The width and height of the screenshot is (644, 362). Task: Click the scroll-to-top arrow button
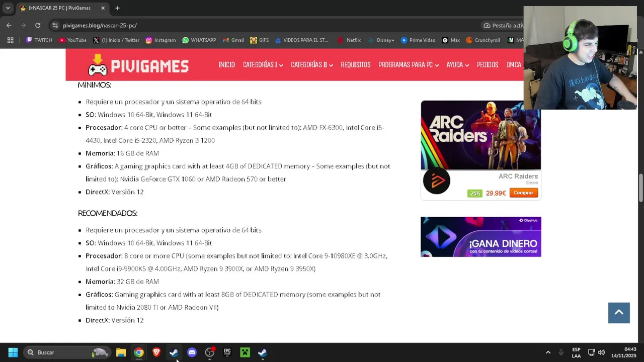click(x=619, y=313)
